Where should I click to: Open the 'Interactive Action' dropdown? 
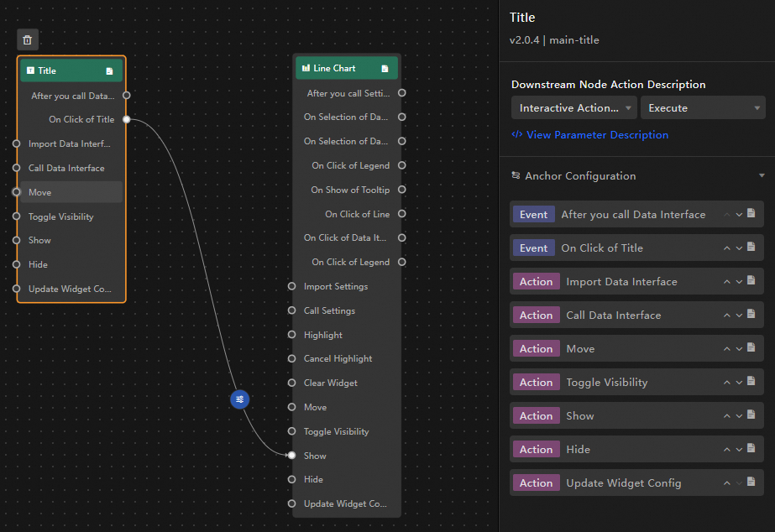pos(573,108)
